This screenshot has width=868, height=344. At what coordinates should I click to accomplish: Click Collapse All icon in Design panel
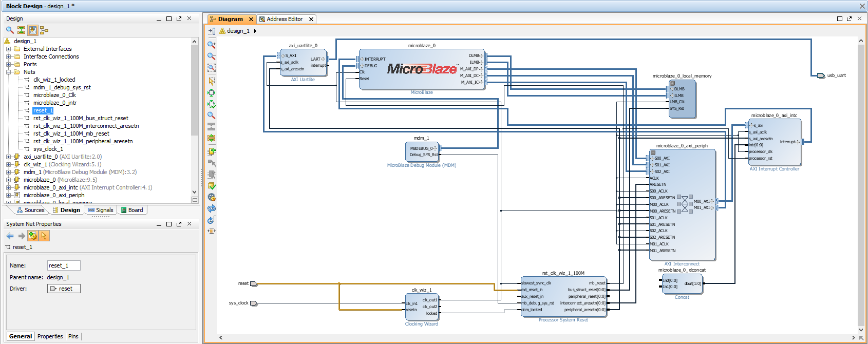[21, 30]
